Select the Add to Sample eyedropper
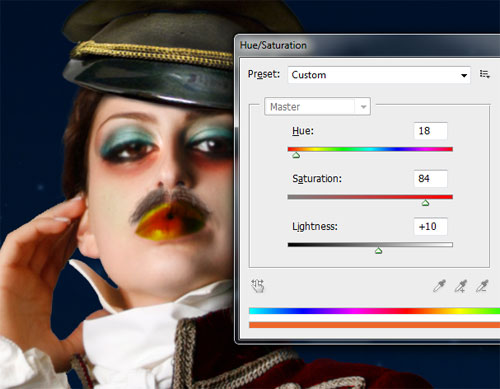 click(x=461, y=286)
